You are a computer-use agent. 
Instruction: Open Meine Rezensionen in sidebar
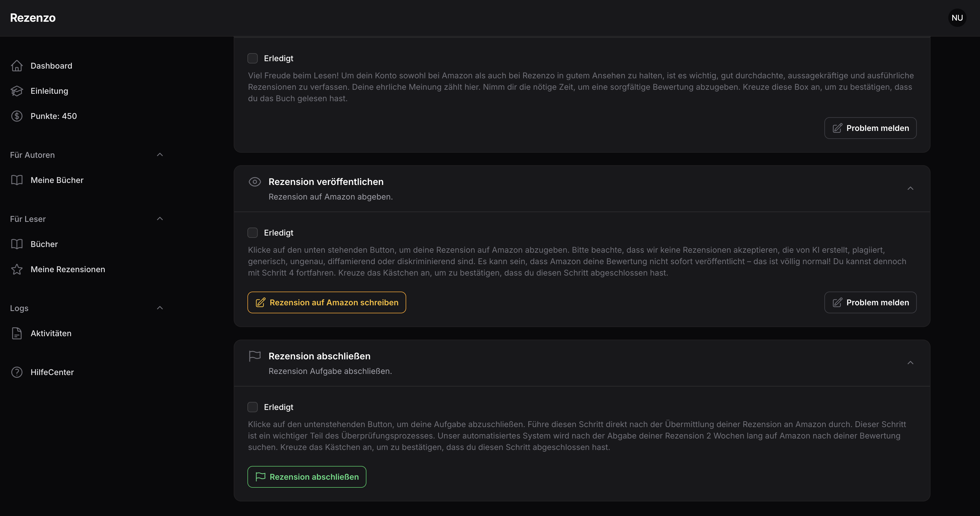[x=68, y=269]
